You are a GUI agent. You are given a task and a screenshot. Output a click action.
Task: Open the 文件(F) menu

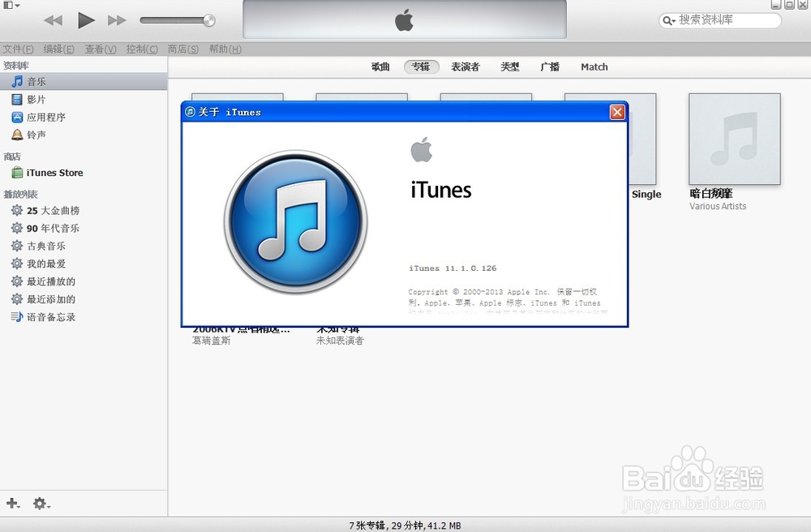pos(18,49)
